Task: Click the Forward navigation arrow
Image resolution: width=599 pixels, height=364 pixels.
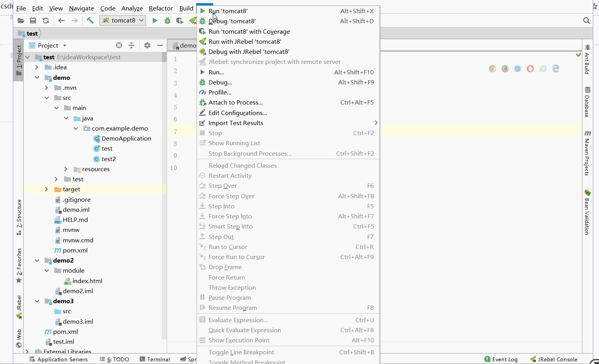Action: click(74, 21)
